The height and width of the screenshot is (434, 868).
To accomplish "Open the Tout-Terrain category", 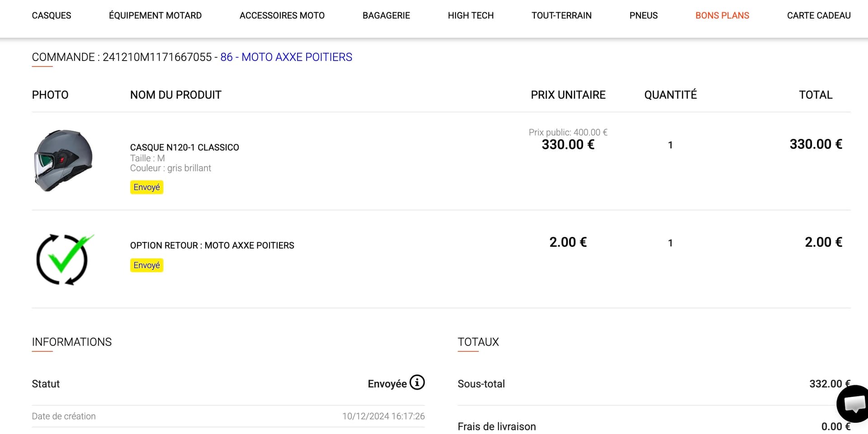I will [561, 15].
